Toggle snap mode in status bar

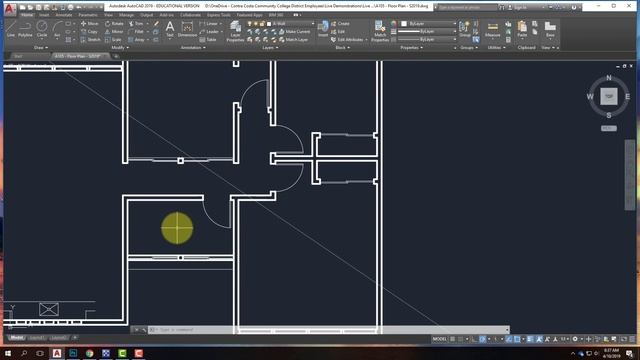click(x=461, y=339)
